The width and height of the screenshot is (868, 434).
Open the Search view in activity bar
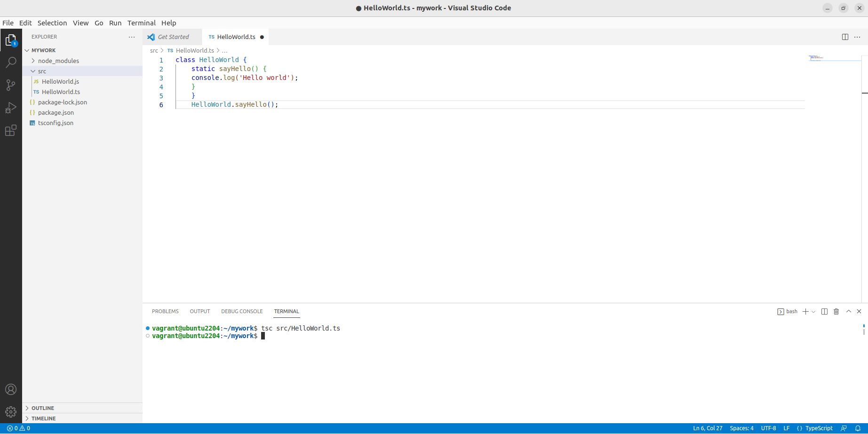pyautogui.click(x=11, y=62)
